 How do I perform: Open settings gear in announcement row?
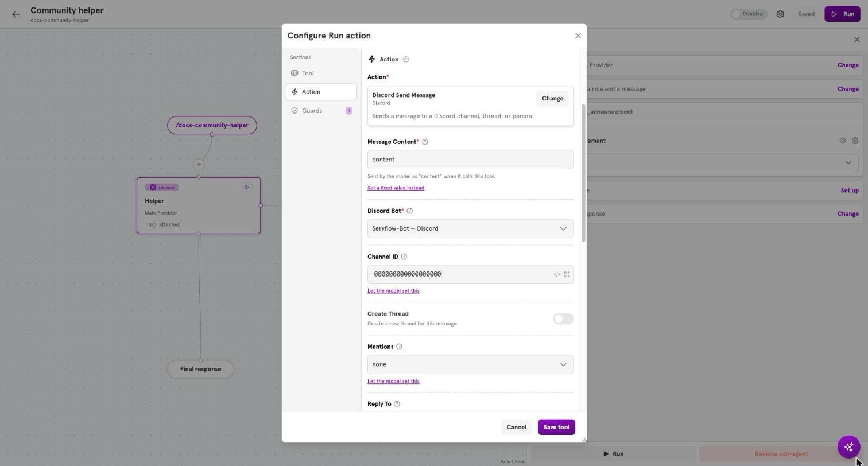click(843, 141)
